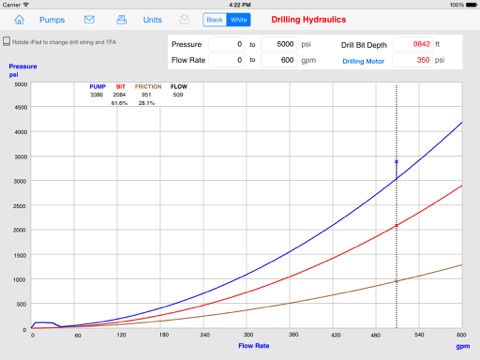Tap the 28.1% friction percentage value
Viewport: 480px width, 360px height.
pos(147,103)
